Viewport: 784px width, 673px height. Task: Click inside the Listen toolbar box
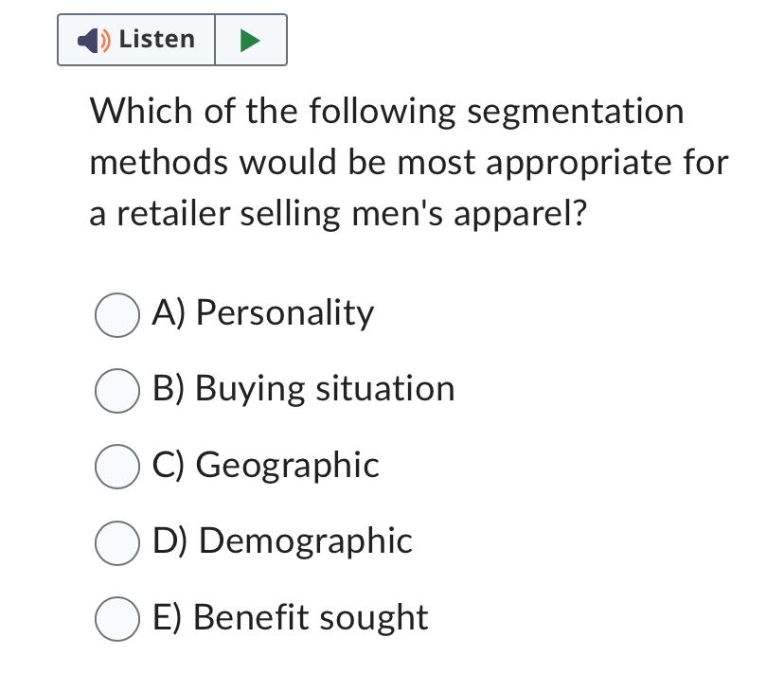(x=172, y=39)
